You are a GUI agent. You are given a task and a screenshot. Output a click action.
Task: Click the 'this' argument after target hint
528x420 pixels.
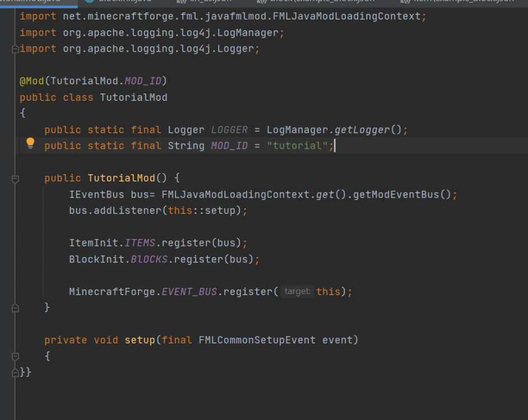(328, 291)
